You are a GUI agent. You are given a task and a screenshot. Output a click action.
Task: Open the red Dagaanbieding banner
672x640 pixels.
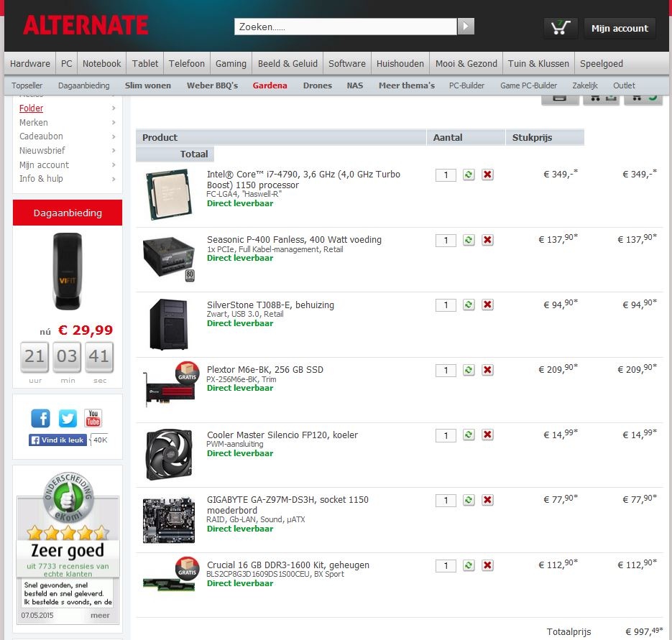[x=68, y=213]
